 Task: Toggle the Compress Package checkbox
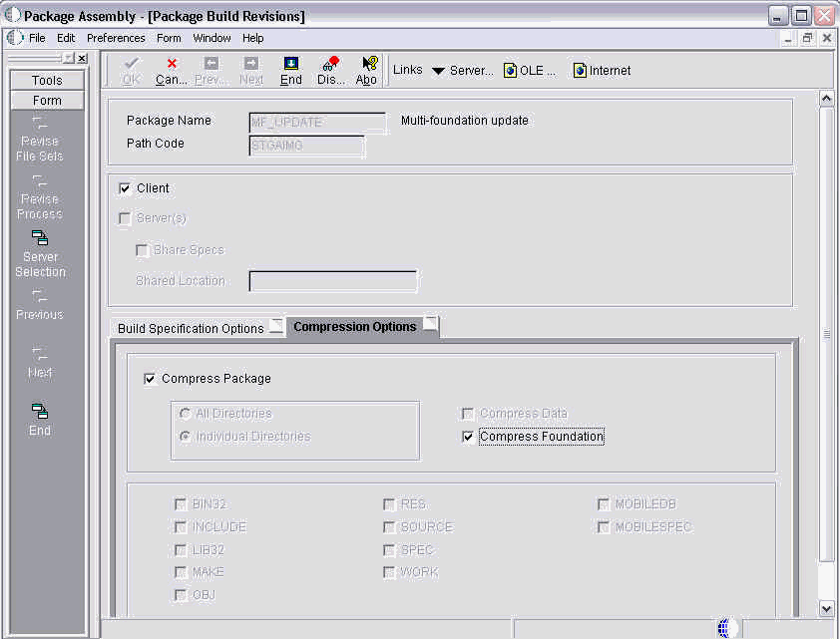point(150,379)
